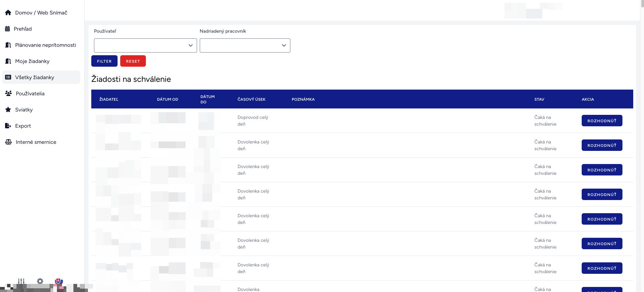The width and height of the screenshot is (644, 292).
Task: Click the Používatelia group icon
Action: click(x=8, y=93)
